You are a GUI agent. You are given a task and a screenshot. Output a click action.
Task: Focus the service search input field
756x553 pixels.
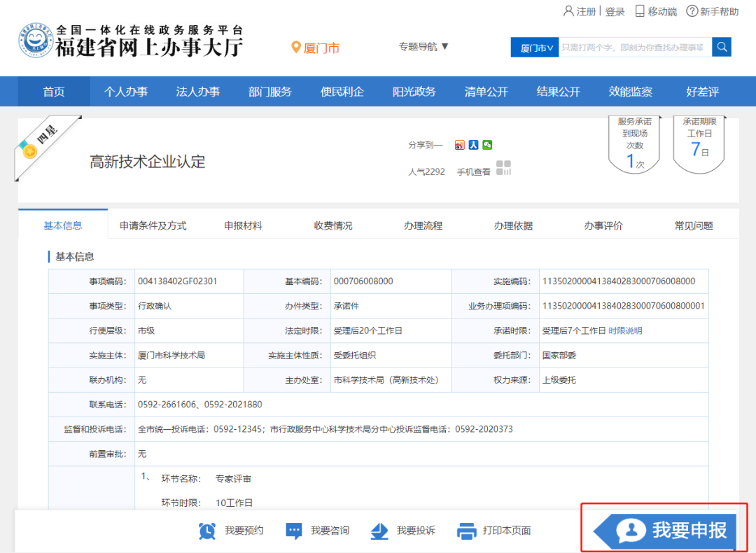click(633, 48)
